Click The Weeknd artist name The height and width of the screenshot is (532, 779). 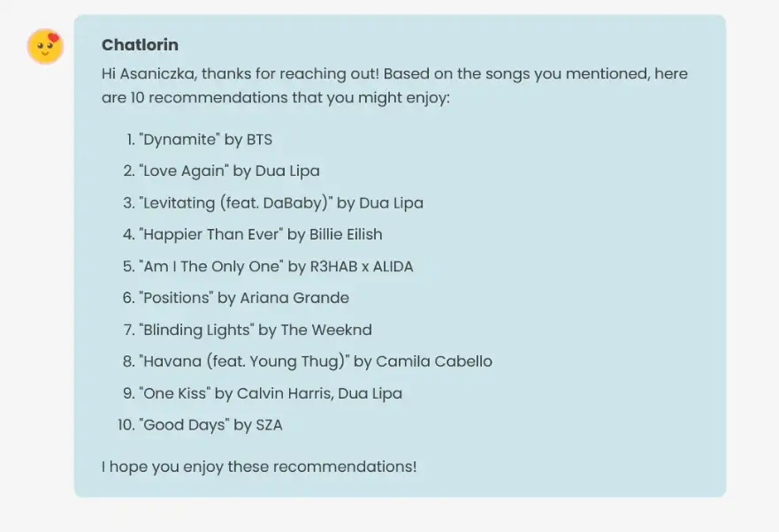coord(326,330)
